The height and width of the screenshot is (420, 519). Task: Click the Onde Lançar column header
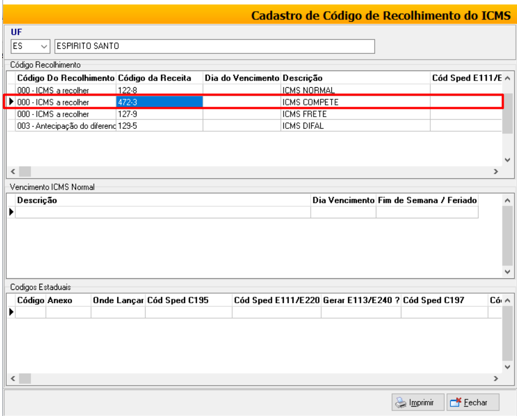tap(118, 300)
